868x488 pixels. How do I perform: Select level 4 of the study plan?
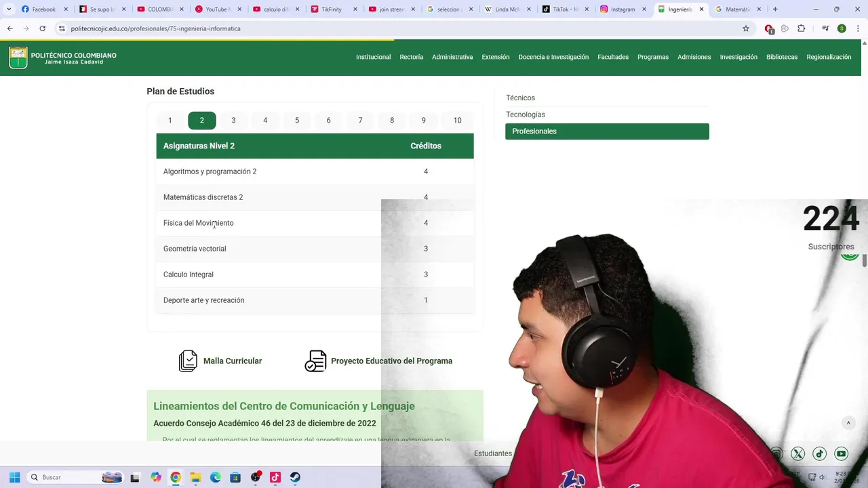265,121
